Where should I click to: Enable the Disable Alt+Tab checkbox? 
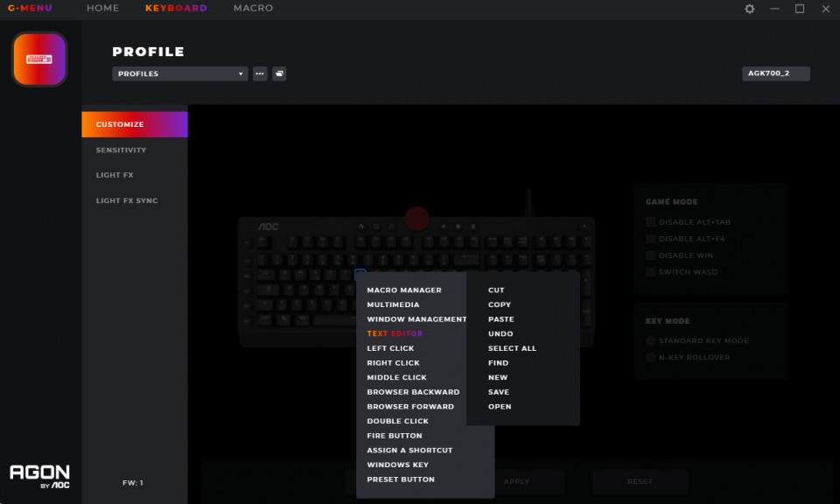click(650, 221)
